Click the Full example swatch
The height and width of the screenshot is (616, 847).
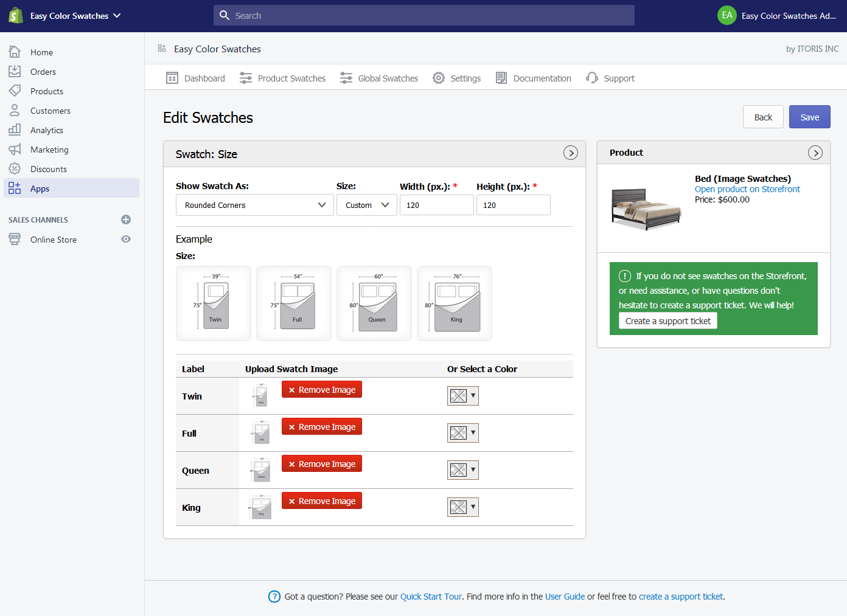click(x=294, y=303)
